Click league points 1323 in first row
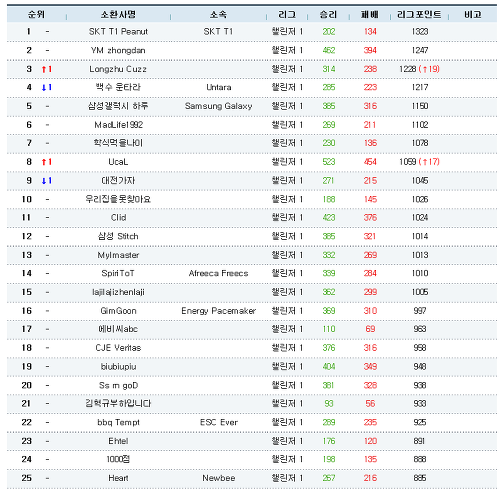 coord(420,32)
